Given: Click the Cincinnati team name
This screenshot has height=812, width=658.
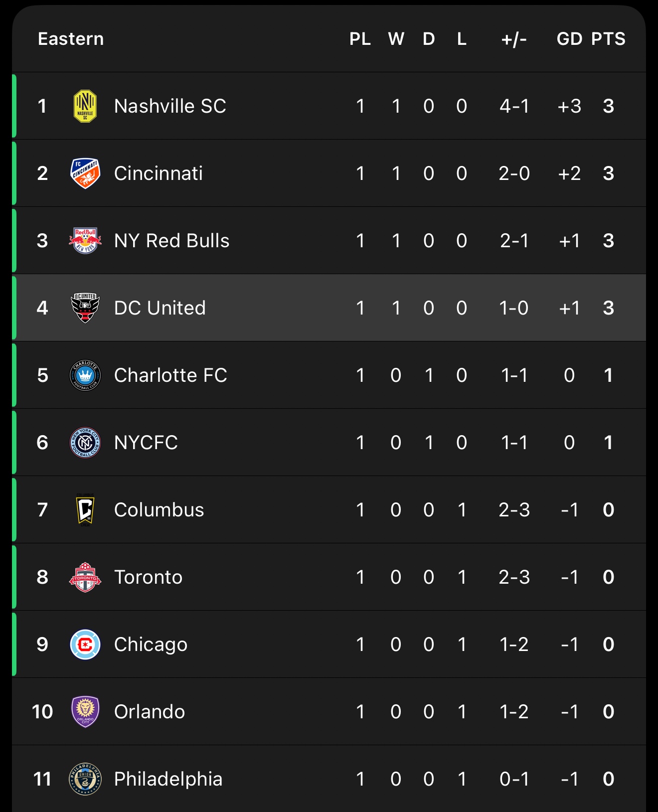Looking at the screenshot, I should click(x=159, y=173).
